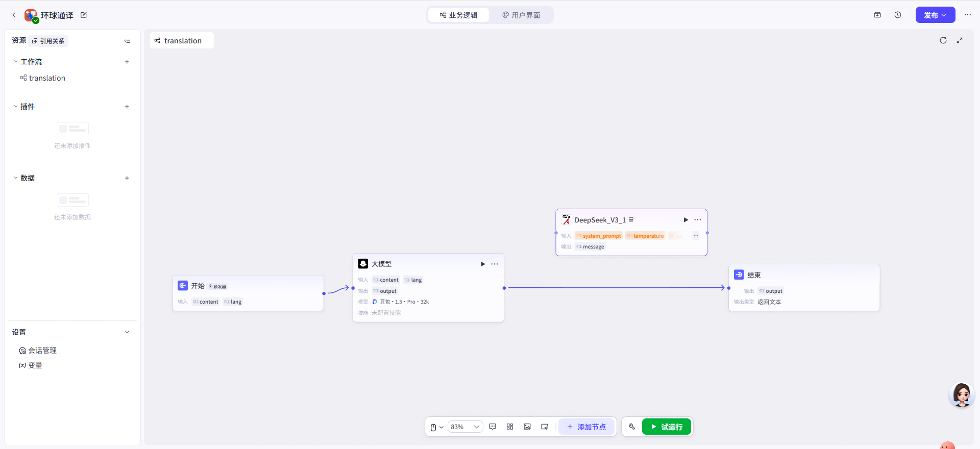This screenshot has height=449, width=980.
Task: Click the DeepSeek node plugin icon
Action: (566, 219)
